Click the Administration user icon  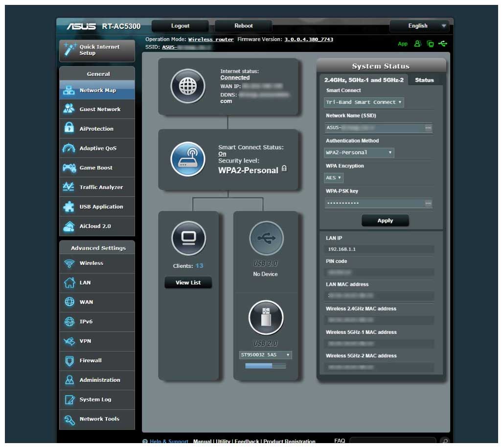(x=69, y=380)
